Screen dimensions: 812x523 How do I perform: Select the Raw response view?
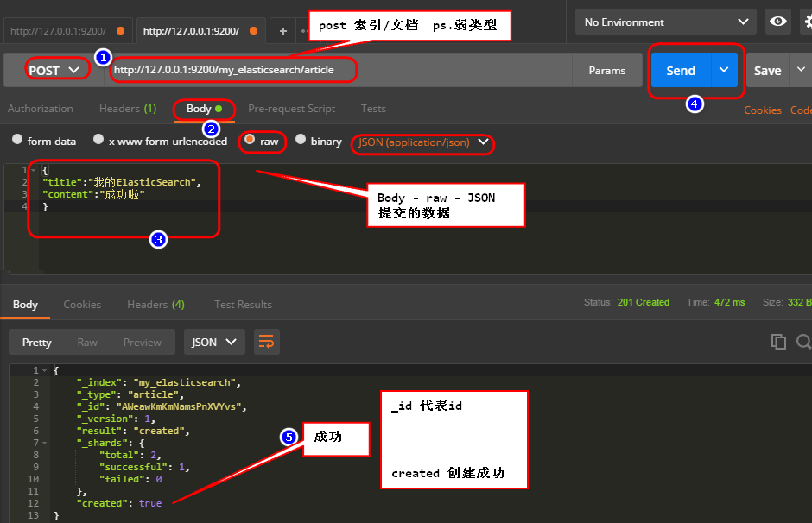click(87, 342)
